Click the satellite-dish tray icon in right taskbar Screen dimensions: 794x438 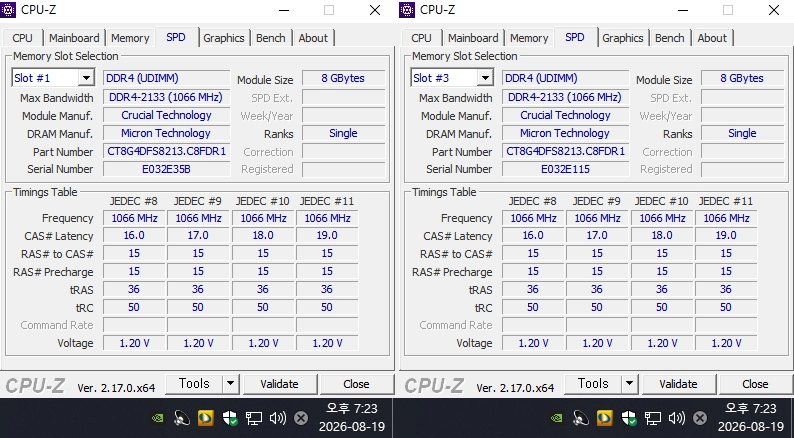pyautogui.click(x=580, y=418)
